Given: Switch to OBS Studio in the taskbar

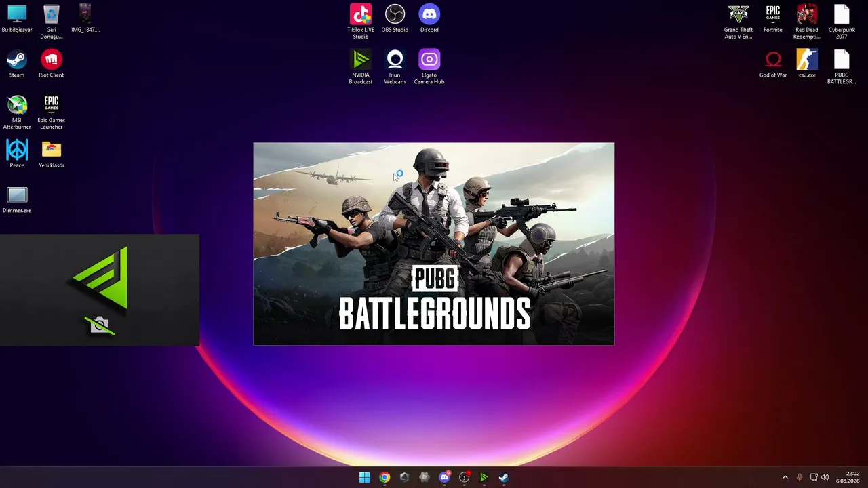Looking at the screenshot, I should tap(465, 477).
